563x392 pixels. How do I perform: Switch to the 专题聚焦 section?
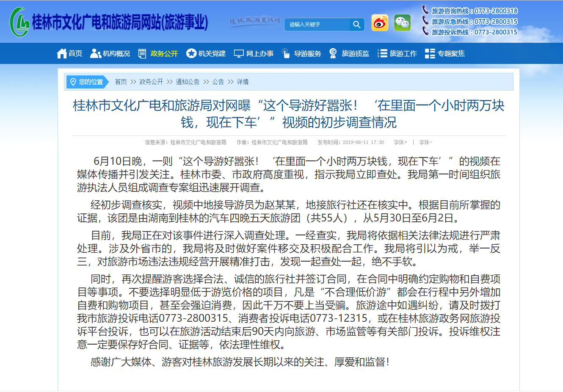(x=450, y=53)
